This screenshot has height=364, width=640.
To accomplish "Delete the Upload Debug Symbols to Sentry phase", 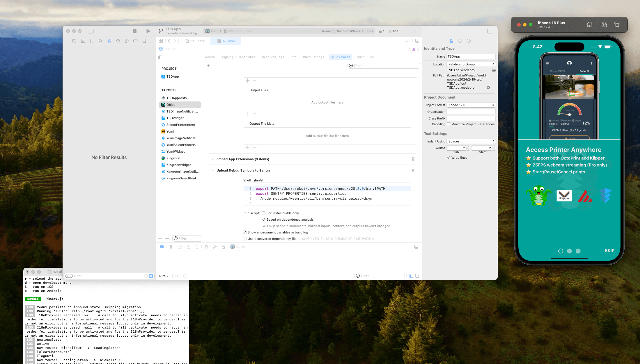I will pyautogui.click(x=413, y=170).
